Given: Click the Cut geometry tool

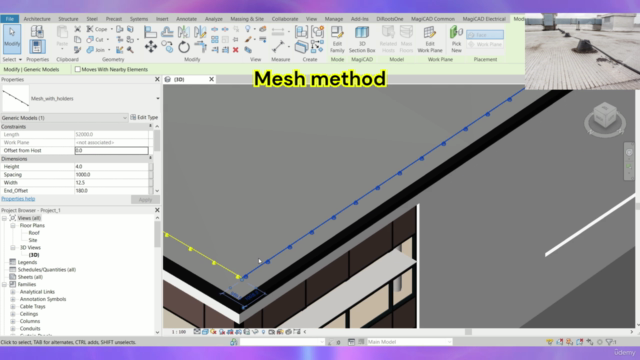Looking at the screenshot, I should [95, 40].
